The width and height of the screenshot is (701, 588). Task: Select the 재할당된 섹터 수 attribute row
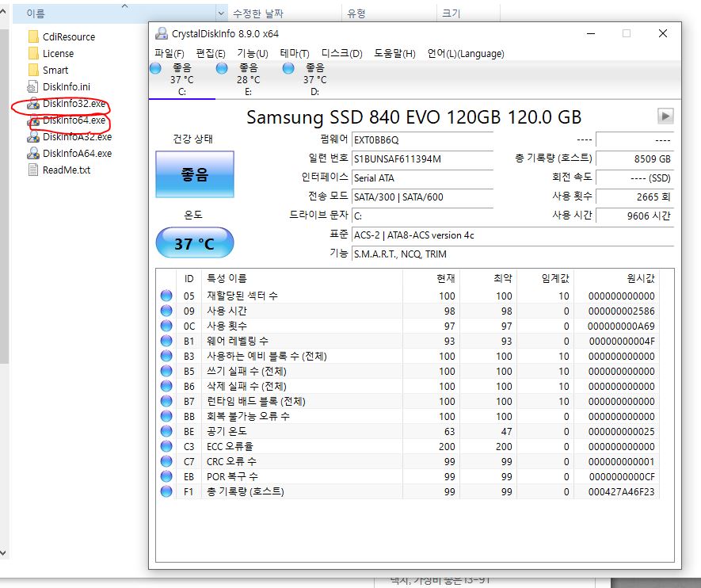(x=408, y=296)
